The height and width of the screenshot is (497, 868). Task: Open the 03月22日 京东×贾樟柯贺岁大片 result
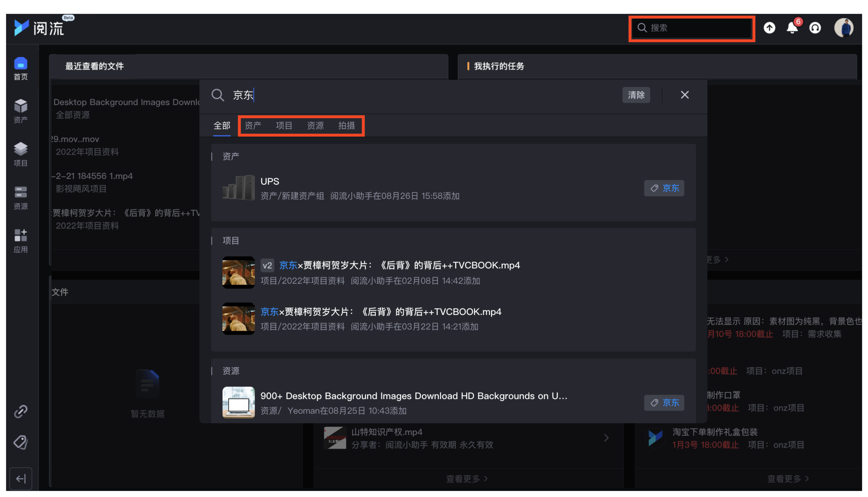(x=453, y=319)
